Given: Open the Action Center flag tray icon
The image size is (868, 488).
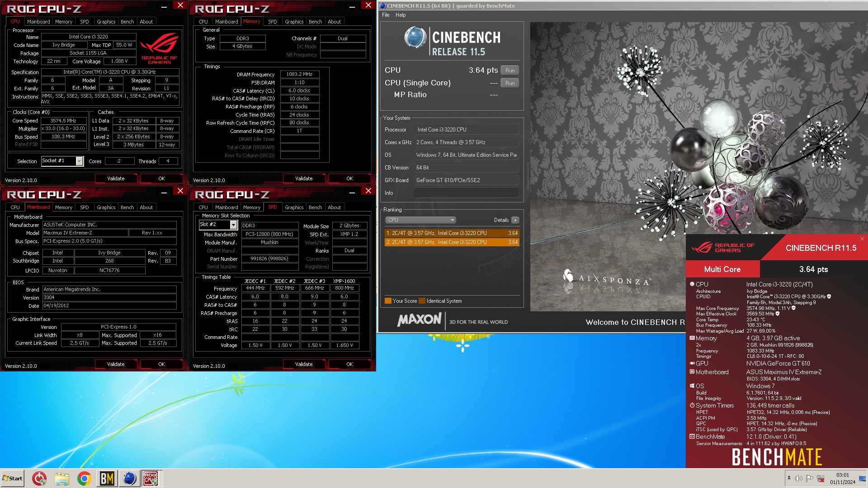Looking at the screenshot, I should pos(810,478).
